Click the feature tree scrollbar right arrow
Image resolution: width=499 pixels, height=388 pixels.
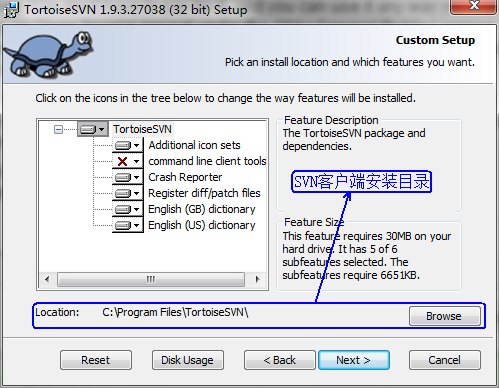(x=257, y=279)
